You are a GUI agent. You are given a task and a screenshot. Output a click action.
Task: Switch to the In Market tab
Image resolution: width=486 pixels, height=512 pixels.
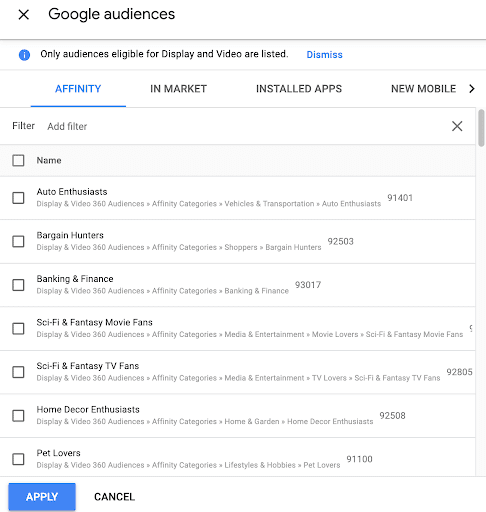[178, 89]
